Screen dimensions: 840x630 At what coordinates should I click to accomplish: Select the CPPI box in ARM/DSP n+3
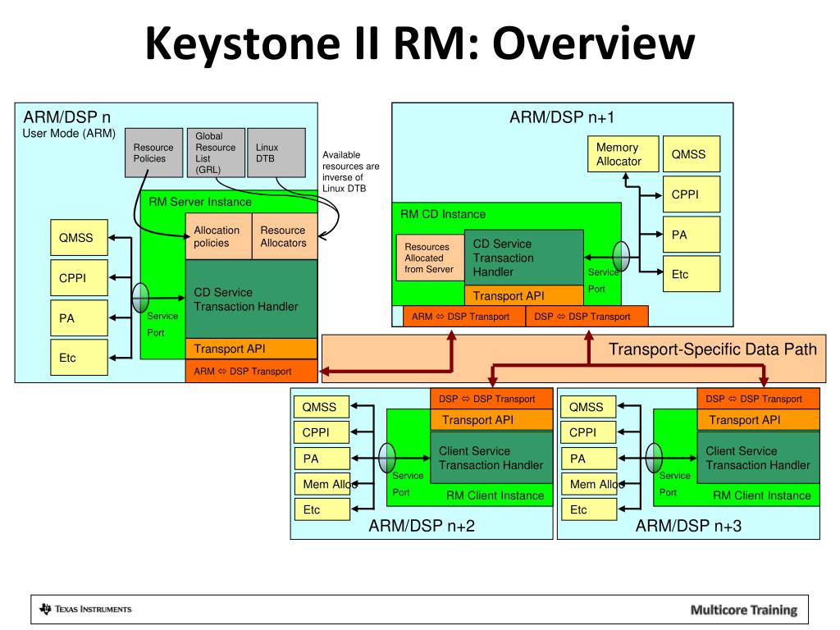tap(589, 432)
